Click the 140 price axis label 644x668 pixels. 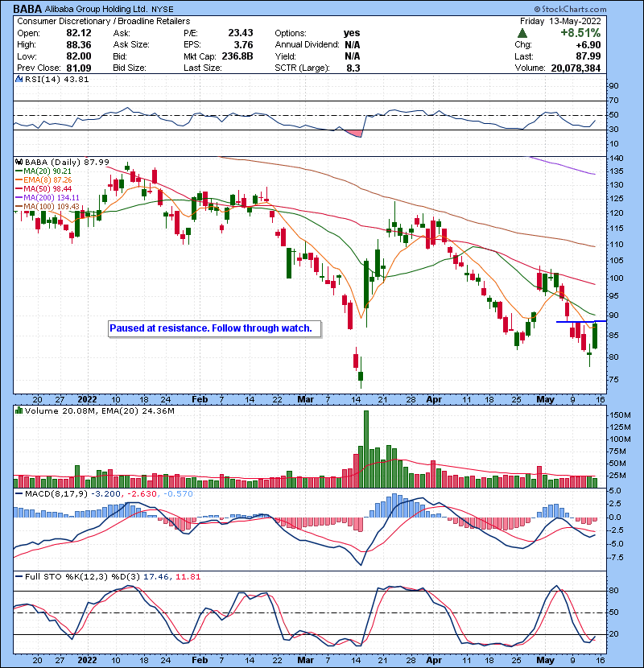[x=617, y=158]
